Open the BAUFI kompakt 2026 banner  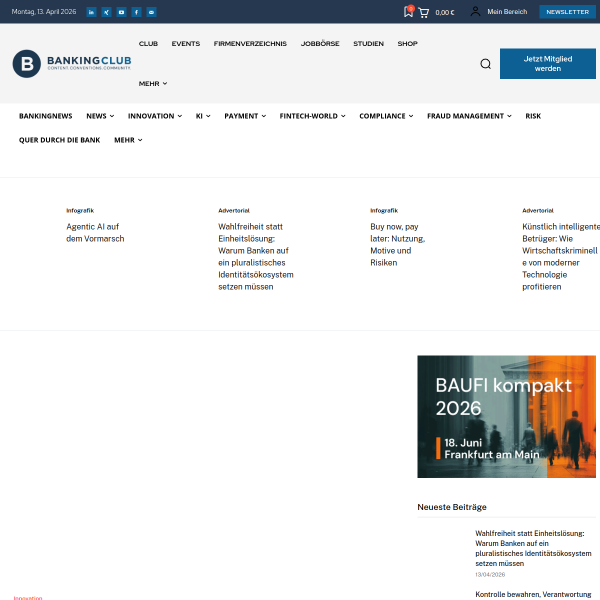point(506,416)
